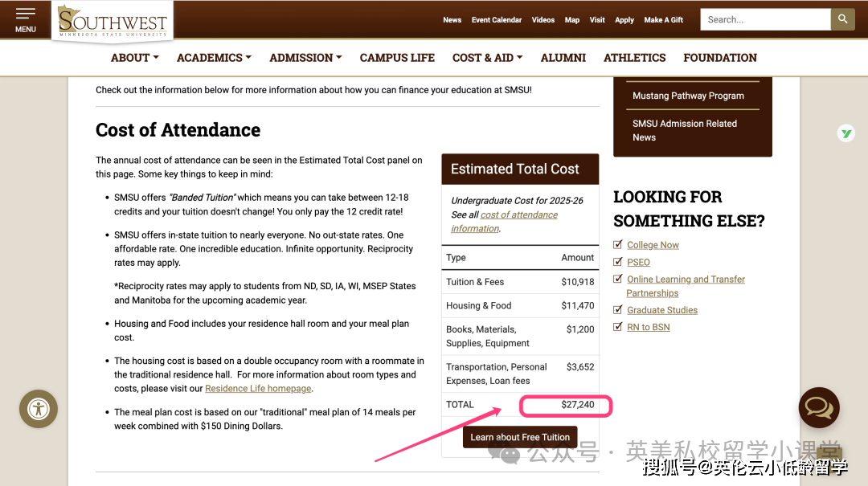Open the live chat bubble icon
The height and width of the screenshot is (486, 868).
tap(818, 407)
